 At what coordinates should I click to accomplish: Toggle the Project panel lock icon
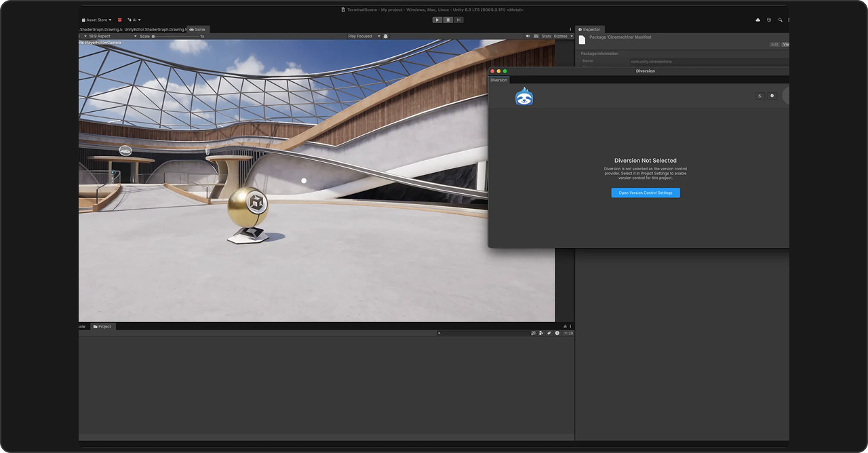[565, 326]
